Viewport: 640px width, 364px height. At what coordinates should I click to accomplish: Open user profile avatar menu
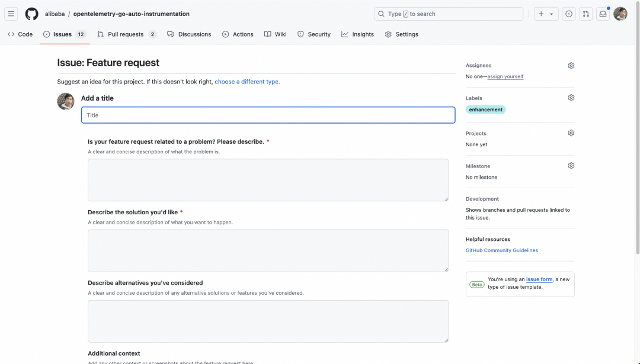[620, 14]
